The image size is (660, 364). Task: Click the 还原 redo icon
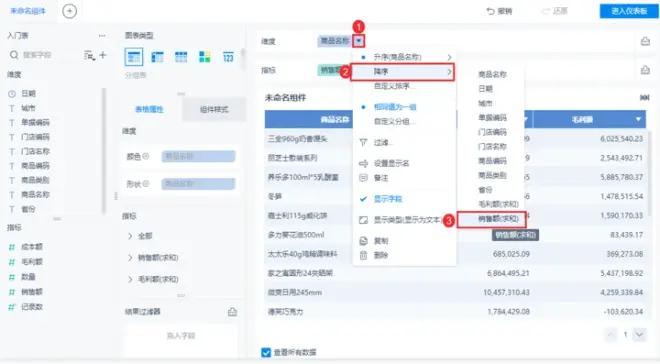(x=546, y=11)
